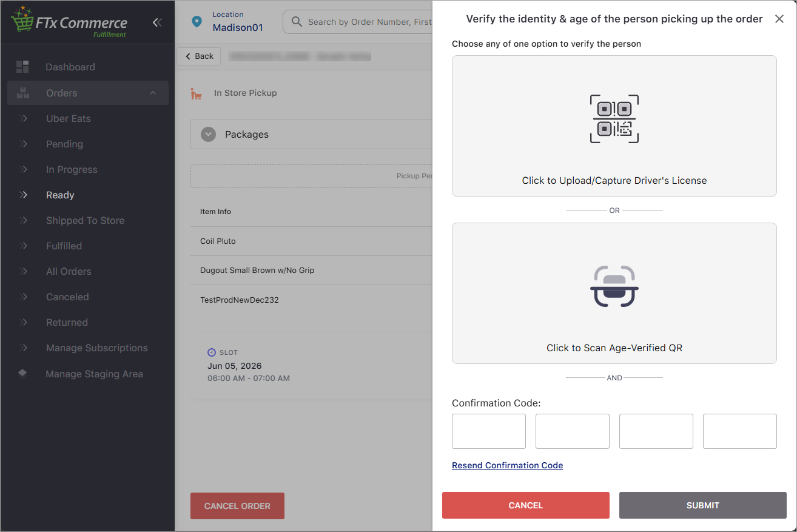Click the order search field
This screenshot has width=797, height=532.
pyautogui.click(x=358, y=22)
